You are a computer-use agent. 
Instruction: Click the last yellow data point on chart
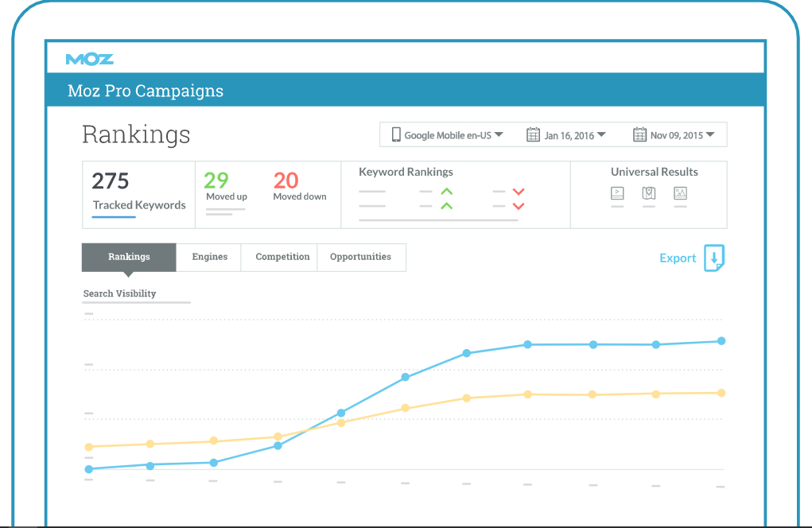click(721, 393)
